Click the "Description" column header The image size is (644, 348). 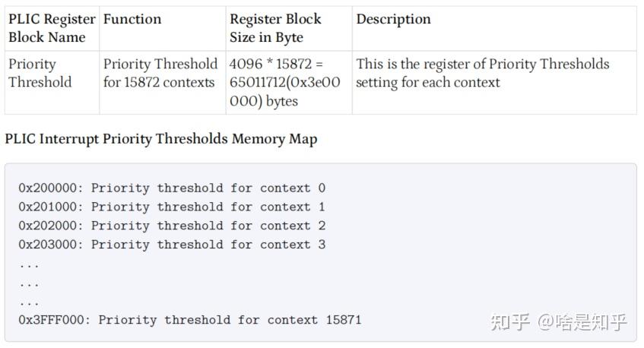point(393,19)
